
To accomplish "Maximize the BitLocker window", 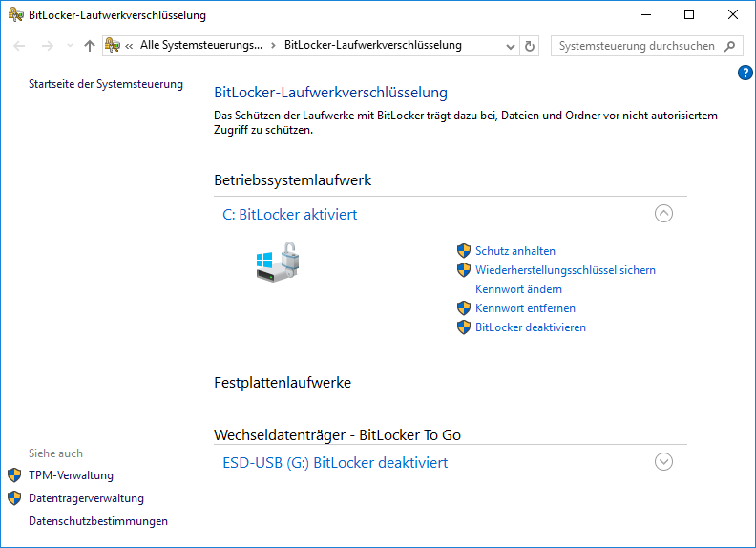I will pos(689,14).
